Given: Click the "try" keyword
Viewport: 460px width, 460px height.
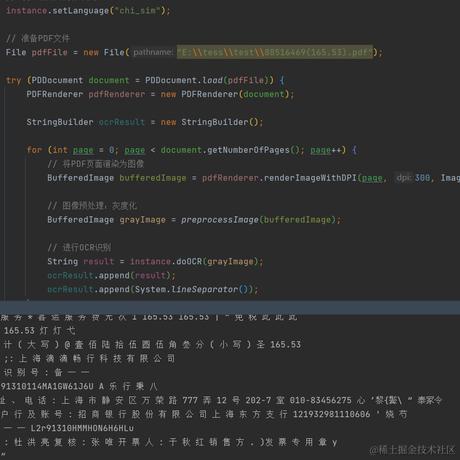Looking at the screenshot, I should point(13,80).
